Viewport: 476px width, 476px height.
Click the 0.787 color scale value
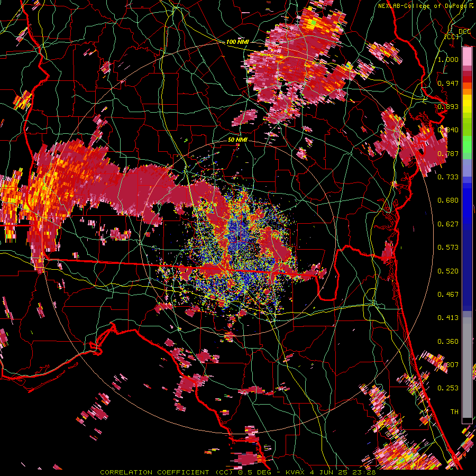click(x=448, y=153)
